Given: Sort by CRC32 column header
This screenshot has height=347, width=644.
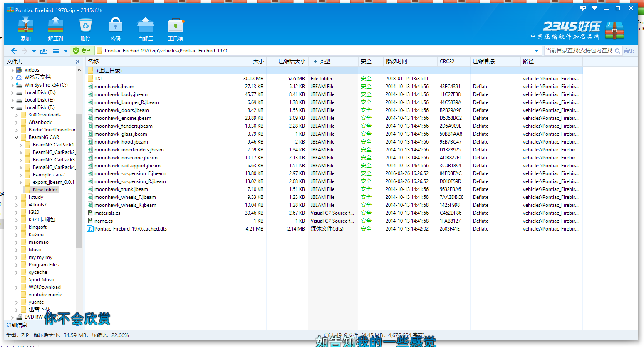Looking at the screenshot, I should tap(453, 61).
